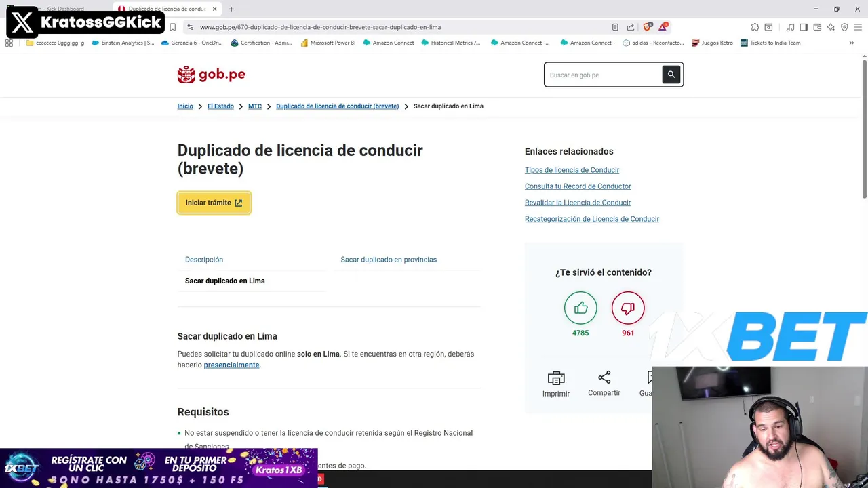Focus the Buscar en gob.pe search field
Image resolution: width=868 pixels, height=488 pixels.
[x=604, y=75]
